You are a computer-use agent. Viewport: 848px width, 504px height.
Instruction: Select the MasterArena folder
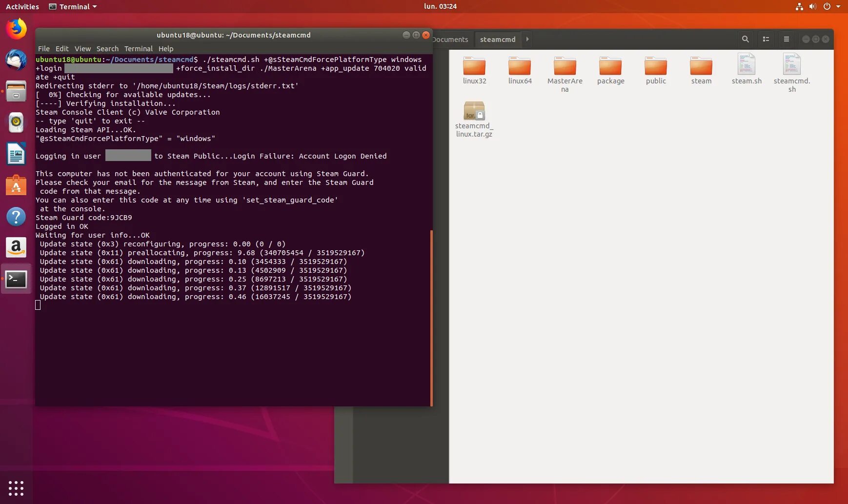coord(565,74)
